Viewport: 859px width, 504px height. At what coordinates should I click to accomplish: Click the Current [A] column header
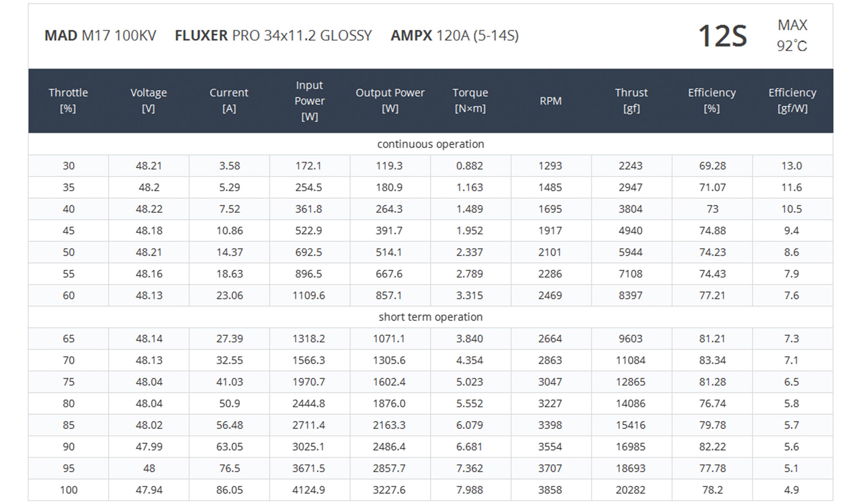pyautogui.click(x=229, y=100)
